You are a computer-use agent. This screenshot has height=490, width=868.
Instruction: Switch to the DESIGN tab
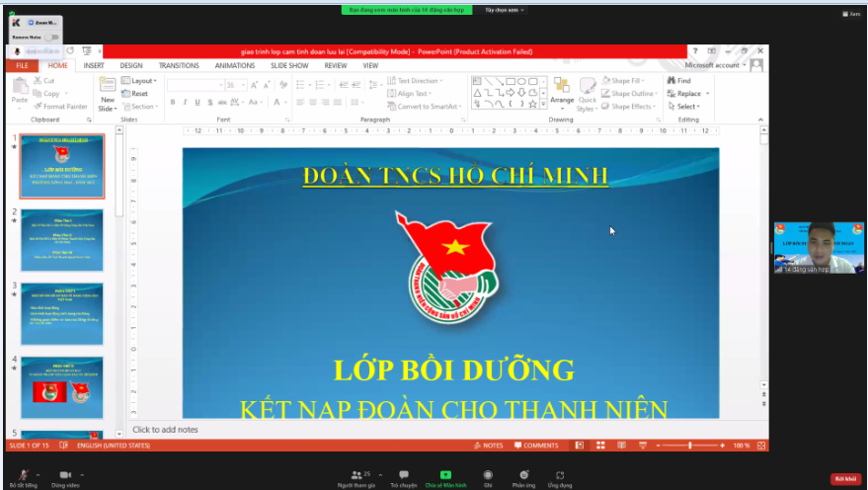click(131, 65)
